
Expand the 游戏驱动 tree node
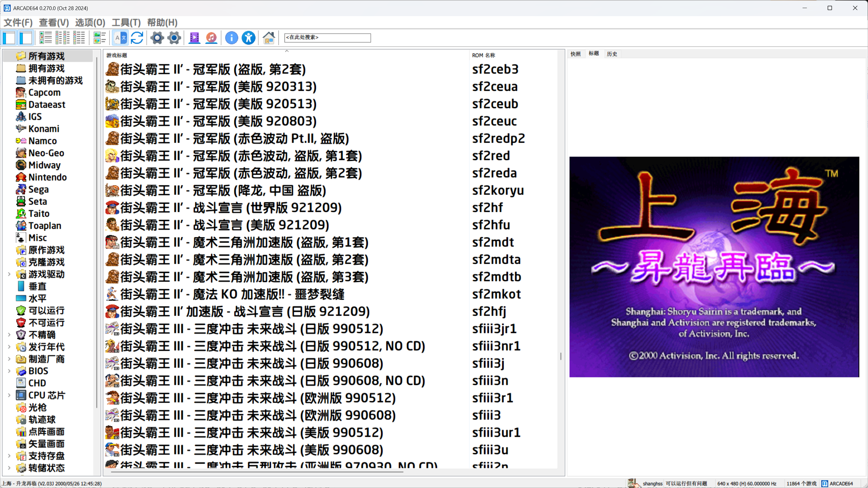tap(9, 274)
